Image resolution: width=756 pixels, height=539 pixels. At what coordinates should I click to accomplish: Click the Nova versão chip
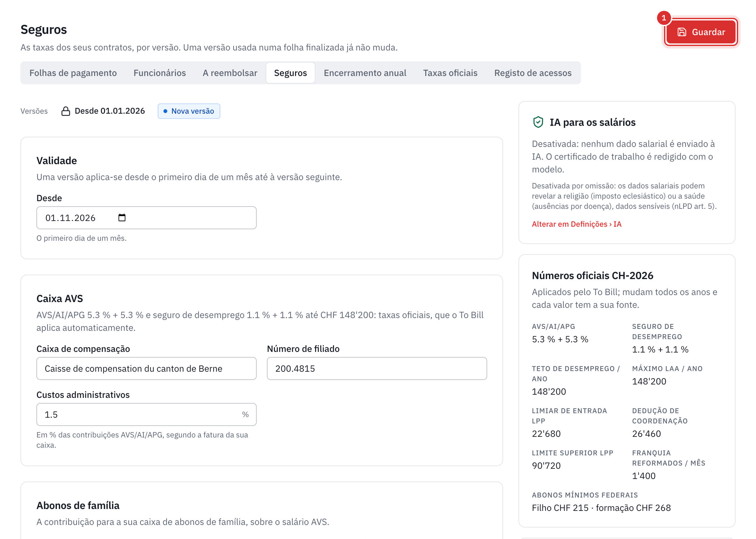coord(189,111)
